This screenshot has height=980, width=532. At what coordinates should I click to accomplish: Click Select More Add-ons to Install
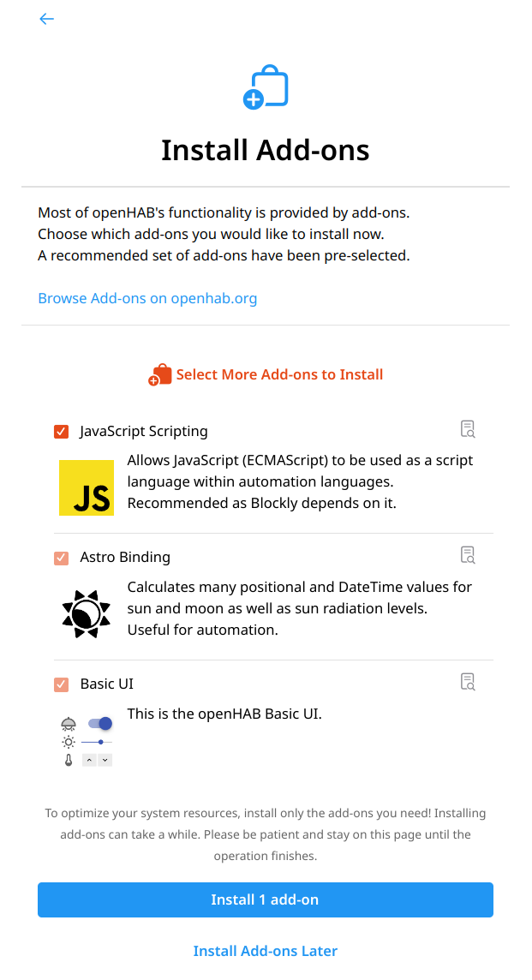279,374
